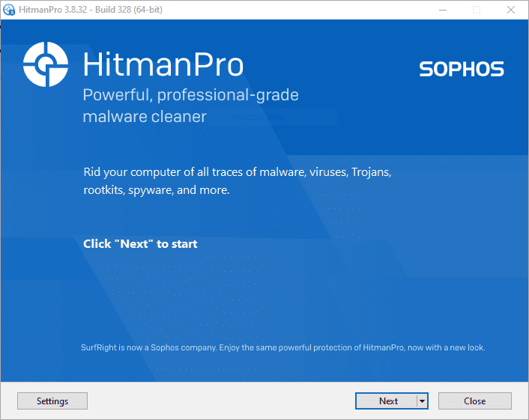Screen dimensions: 529x420
Task: Click the 'Click "Next" to start' text
Action: point(140,244)
